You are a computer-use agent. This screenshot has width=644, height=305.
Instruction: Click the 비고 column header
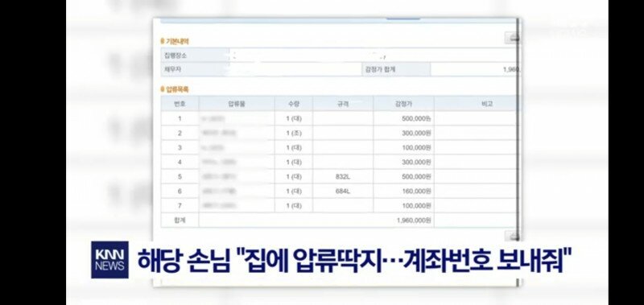pyautogui.click(x=476, y=104)
